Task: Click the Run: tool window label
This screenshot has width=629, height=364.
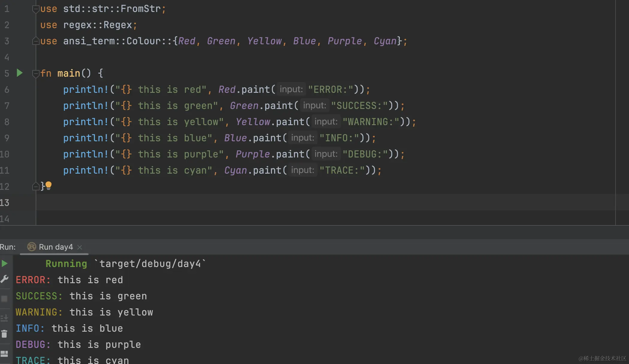Action: click(x=8, y=247)
